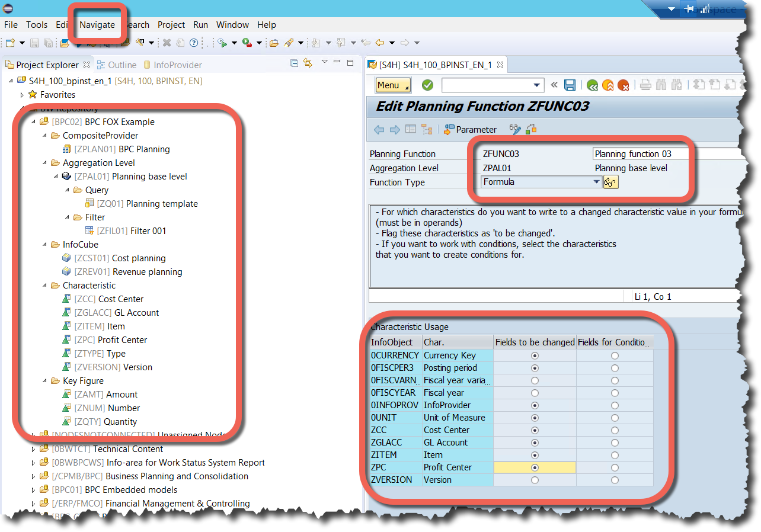761x532 pixels.
Task: Open the Navigate menu
Action: pos(97,25)
